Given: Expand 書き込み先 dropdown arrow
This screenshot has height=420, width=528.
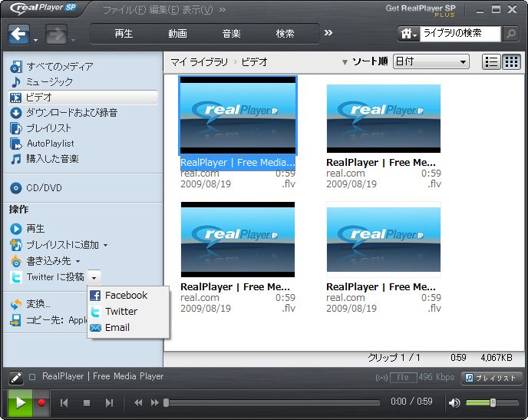Looking at the screenshot, I should pos(78,261).
